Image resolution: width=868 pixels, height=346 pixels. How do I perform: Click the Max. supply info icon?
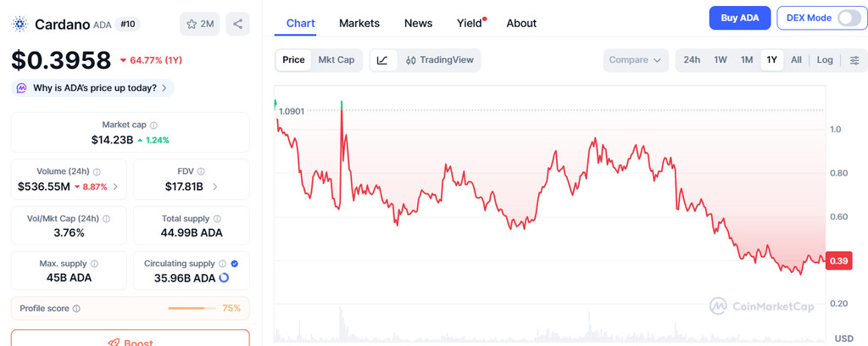[94, 264]
